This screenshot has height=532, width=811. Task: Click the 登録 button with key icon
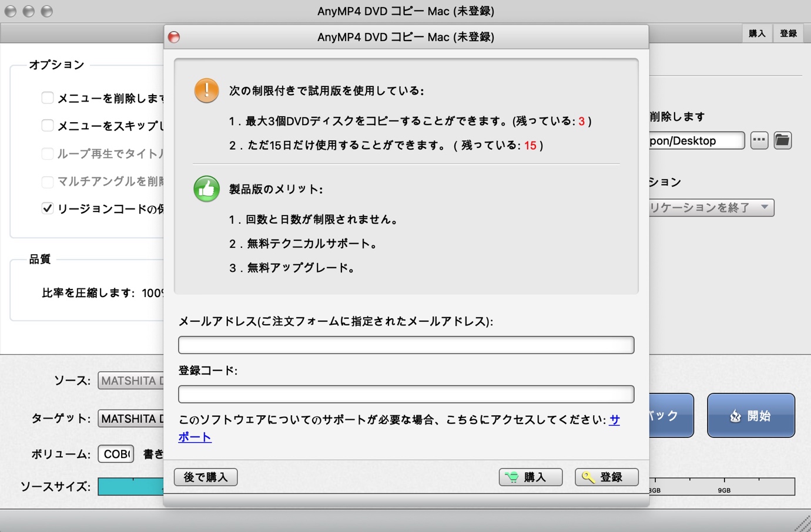[606, 477]
